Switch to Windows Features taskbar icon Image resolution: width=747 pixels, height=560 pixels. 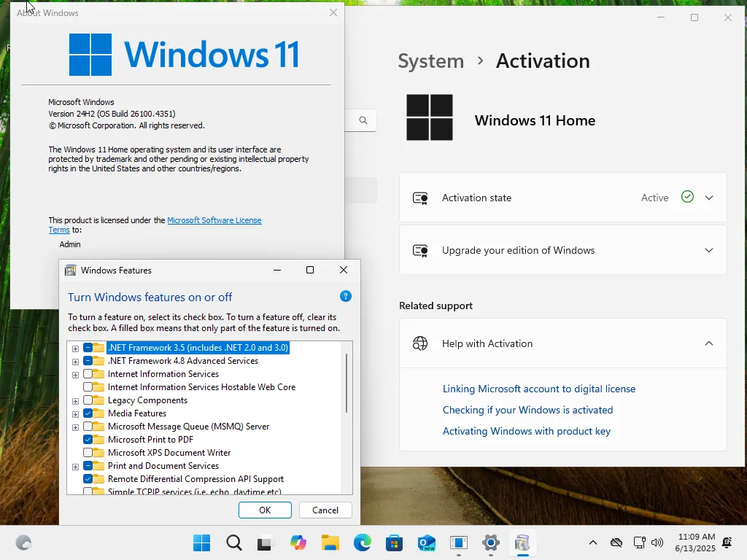[x=522, y=542]
